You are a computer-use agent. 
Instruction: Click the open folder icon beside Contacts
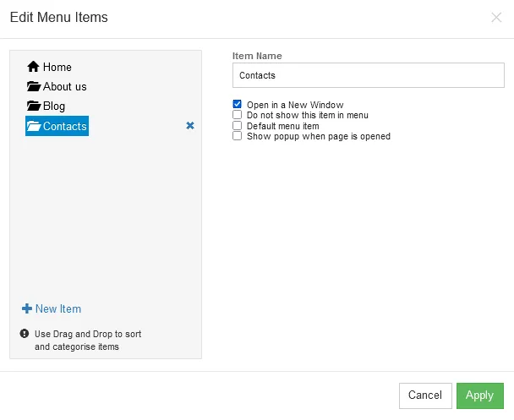34,126
